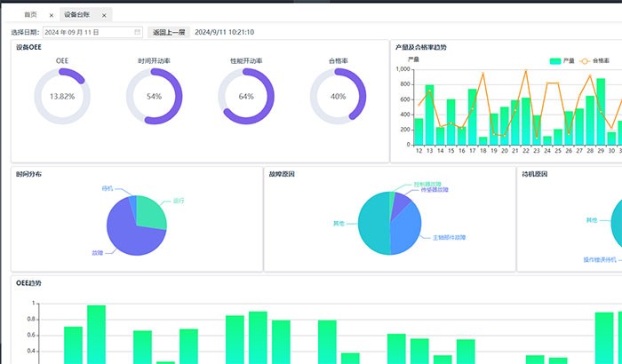This screenshot has height=364, width=622.
Task: Click the y-axis value 1,000
Action: tap(403, 69)
